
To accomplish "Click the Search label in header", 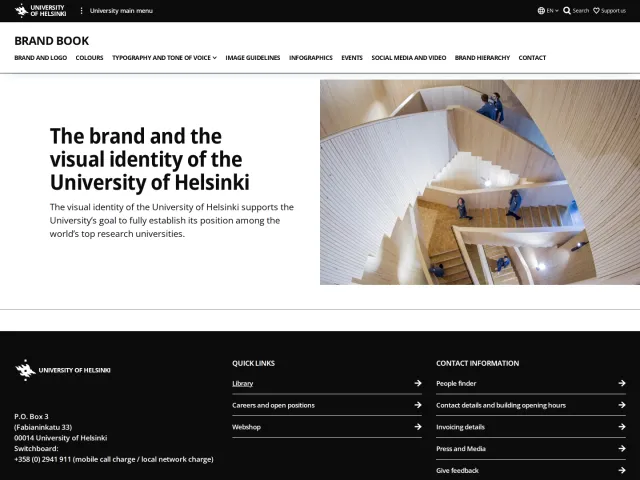I will click(580, 11).
